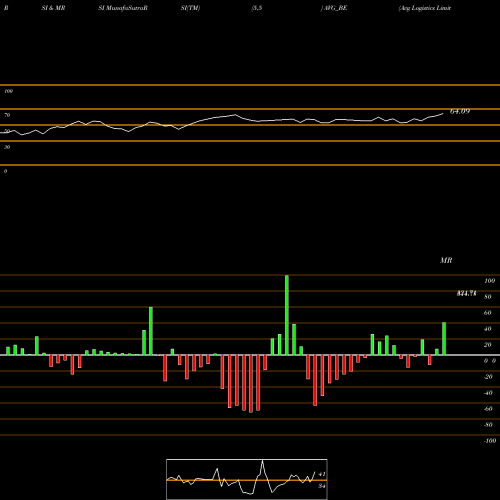Click the 'Avg Logistics Limit' company name
Screen dimensions: 500x500
click(425, 8)
